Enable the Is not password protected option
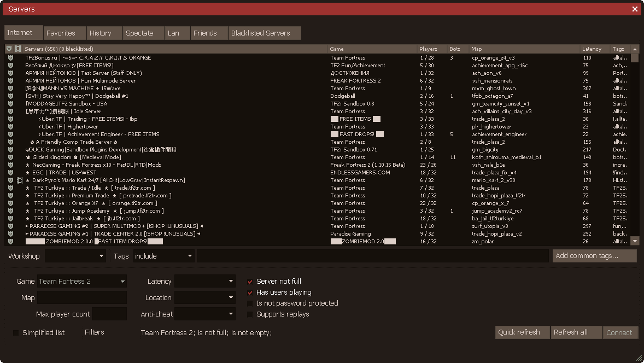The width and height of the screenshot is (644, 363). pyautogui.click(x=250, y=303)
